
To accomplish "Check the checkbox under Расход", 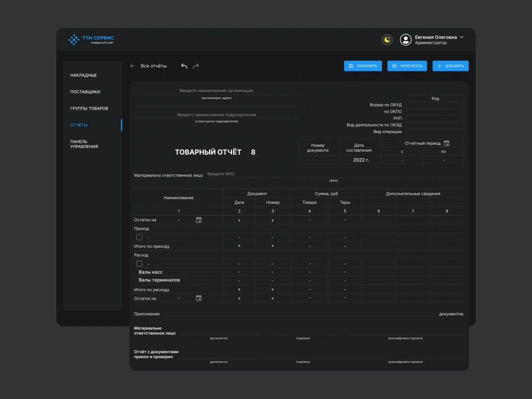I will tap(139, 263).
